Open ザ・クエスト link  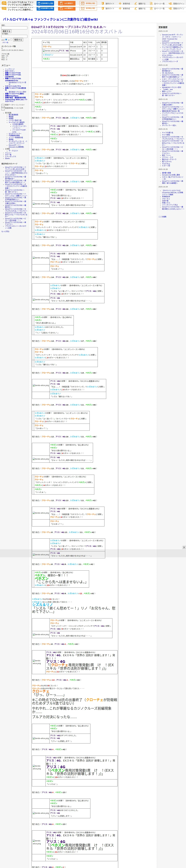(13, 151)
